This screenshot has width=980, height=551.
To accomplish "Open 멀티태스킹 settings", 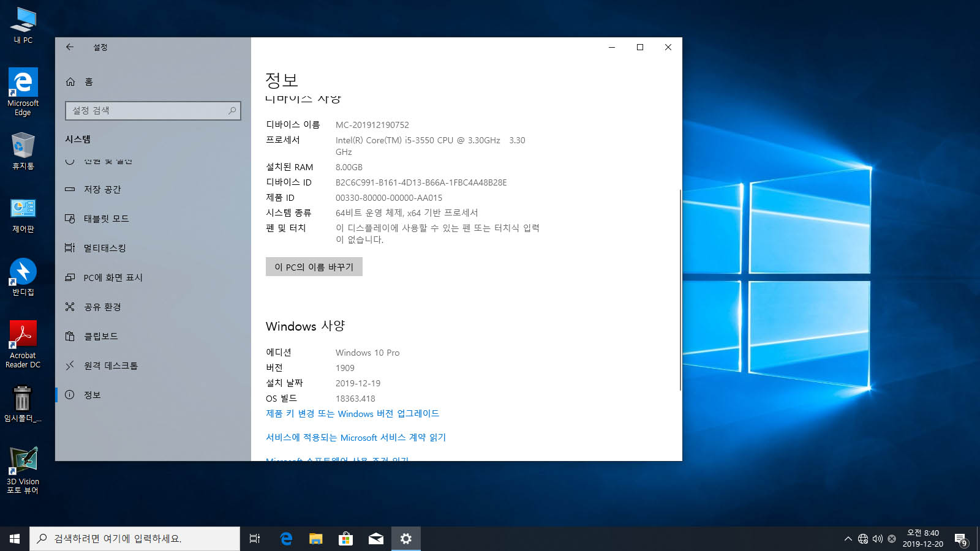I will [x=153, y=248].
